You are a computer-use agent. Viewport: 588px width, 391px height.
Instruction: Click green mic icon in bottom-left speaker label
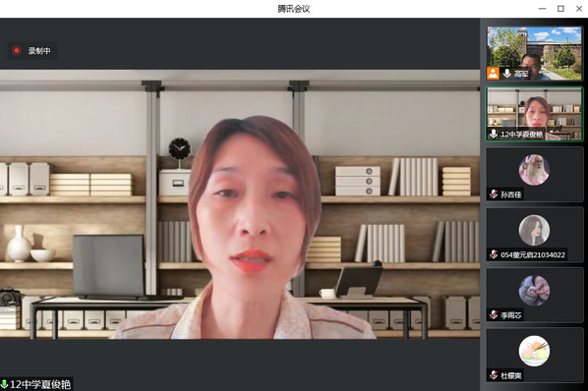(x=4, y=384)
